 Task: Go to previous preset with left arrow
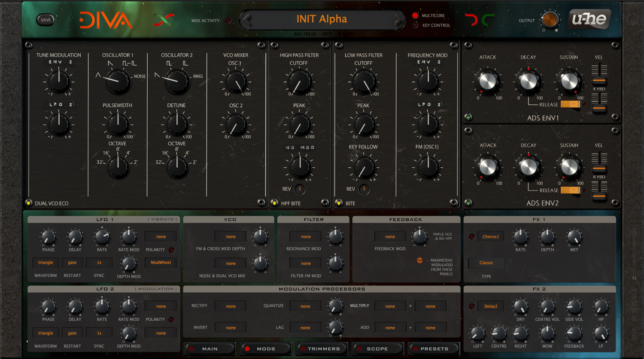(x=246, y=20)
